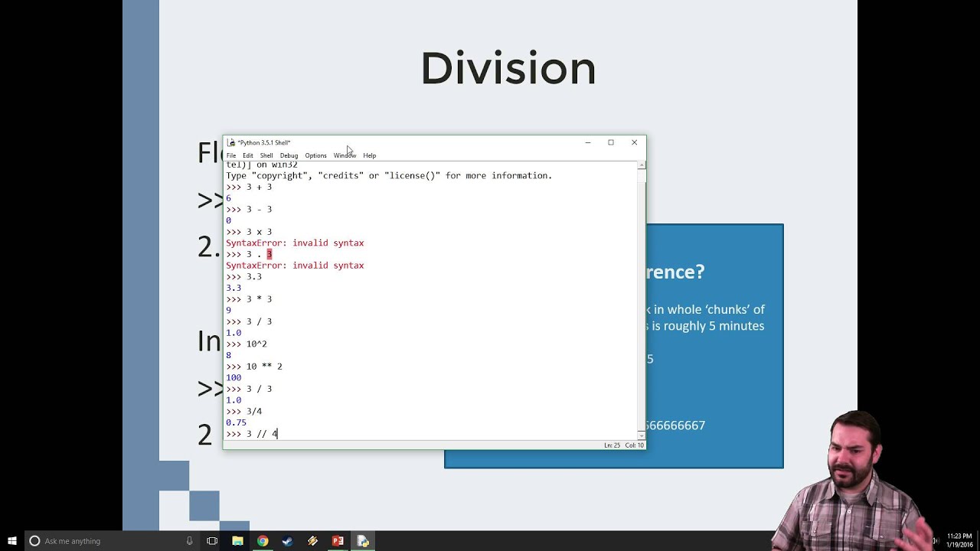Screen dimensions: 980x551
Task: Open File Explorer from the taskbar
Action: coord(237,541)
